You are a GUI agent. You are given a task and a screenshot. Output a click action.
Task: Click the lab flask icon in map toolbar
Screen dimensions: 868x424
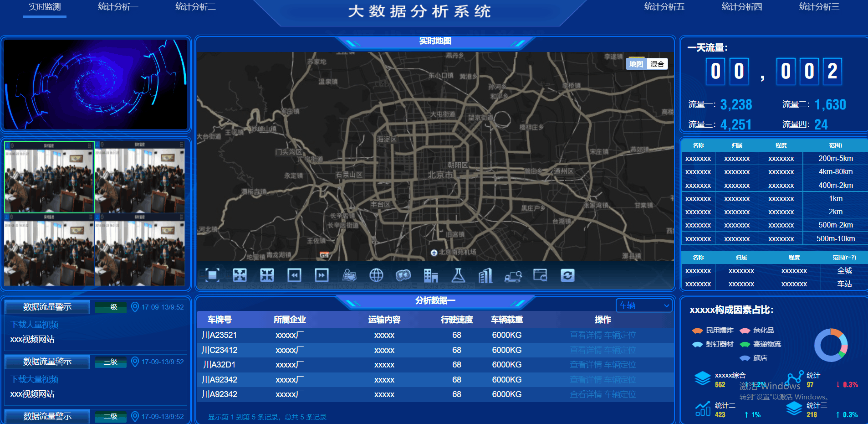458,275
